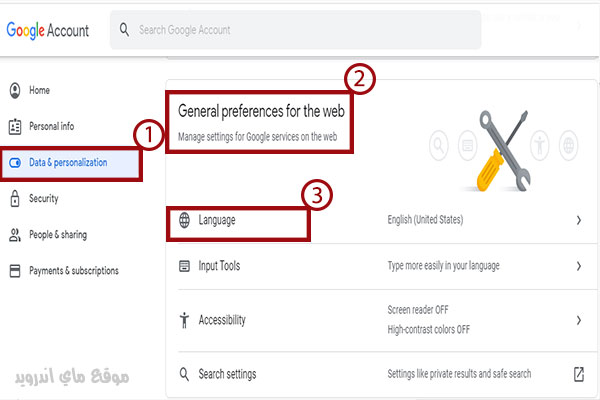Click the Home profile icon in sidebar
Screen dimensions: 600x400
tap(15, 90)
